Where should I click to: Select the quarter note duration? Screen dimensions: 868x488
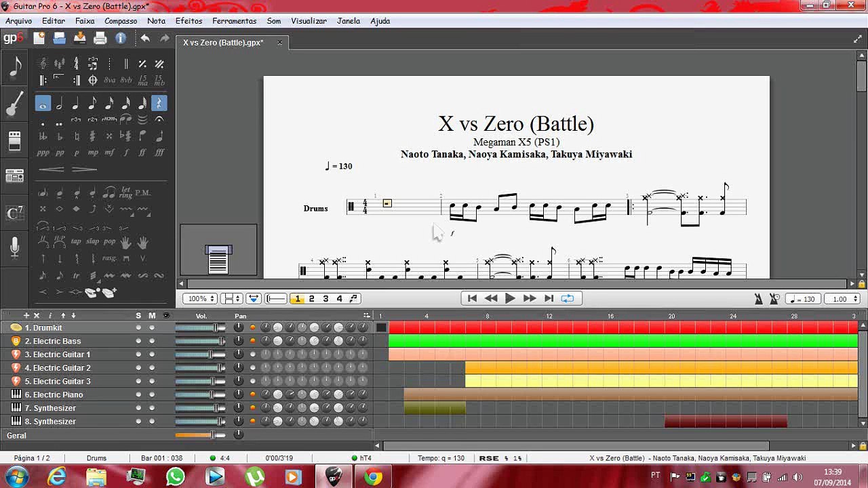point(76,104)
